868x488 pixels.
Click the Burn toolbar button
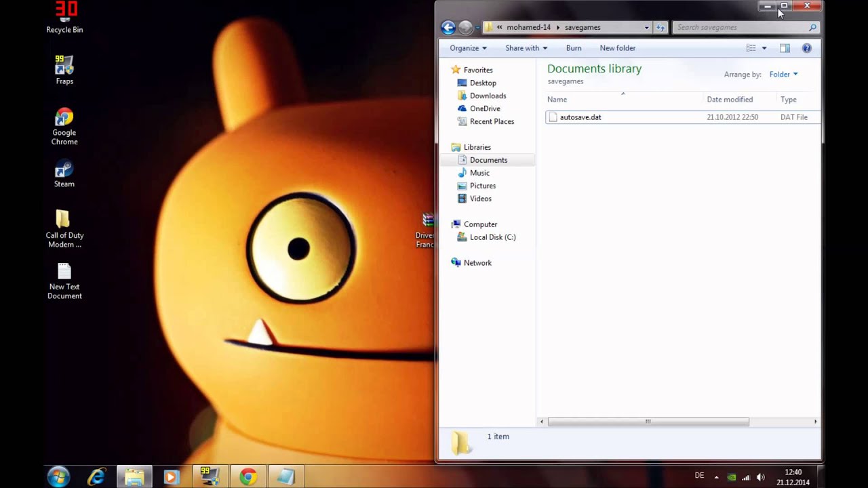[x=574, y=48]
